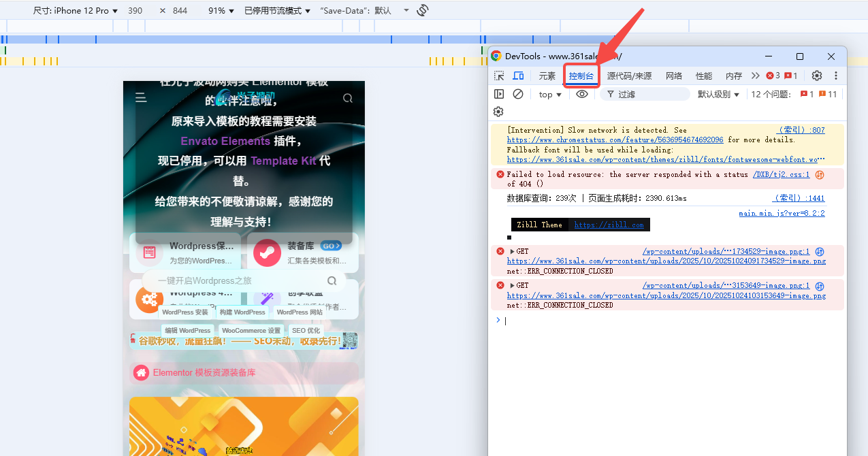Image resolution: width=868 pixels, height=456 pixels.
Task: Open the 源代码/来源 tab
Action: (629, 76)
